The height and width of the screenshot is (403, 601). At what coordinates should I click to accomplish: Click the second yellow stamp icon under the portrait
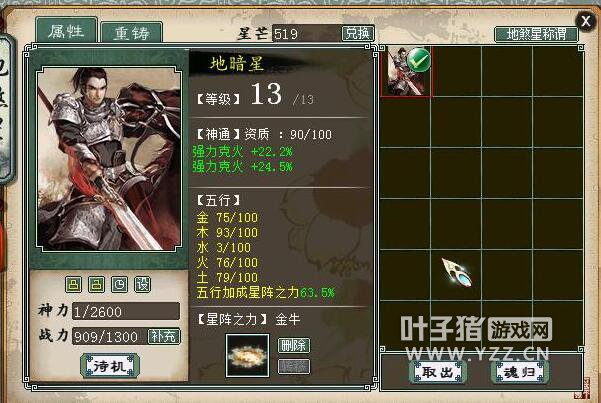click(96, 285)
